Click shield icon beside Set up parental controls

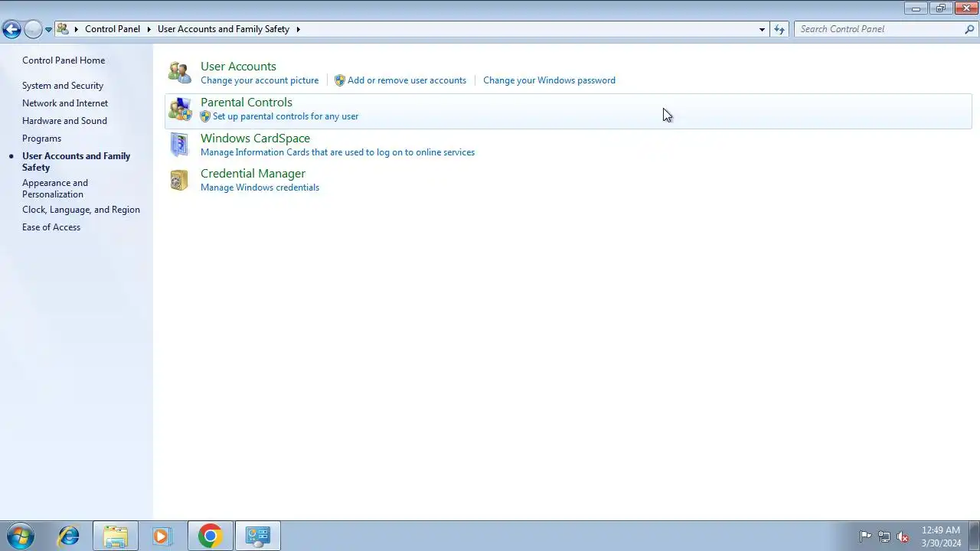tap(205, 116)
